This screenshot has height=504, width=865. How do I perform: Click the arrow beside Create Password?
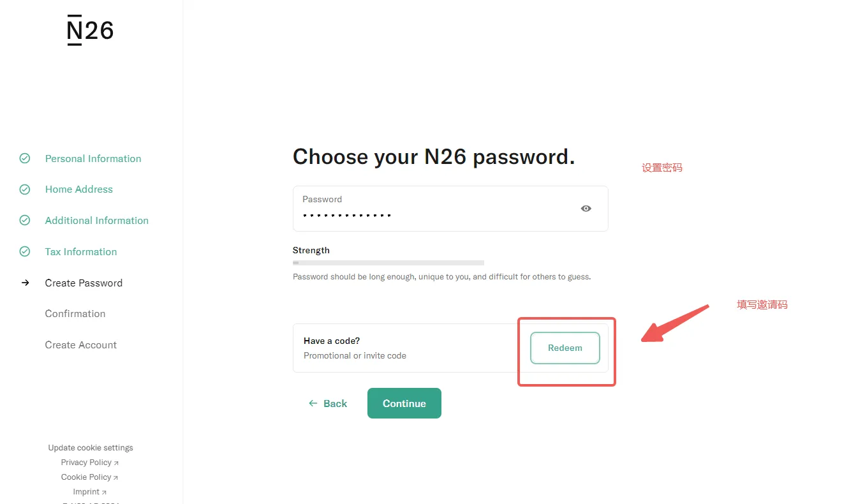(x=25, y=283)
